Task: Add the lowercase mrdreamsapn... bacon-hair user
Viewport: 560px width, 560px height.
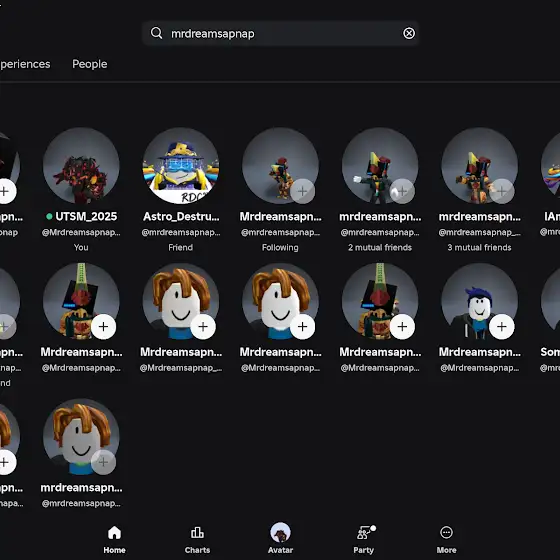Action: click(x=103, y=462)
